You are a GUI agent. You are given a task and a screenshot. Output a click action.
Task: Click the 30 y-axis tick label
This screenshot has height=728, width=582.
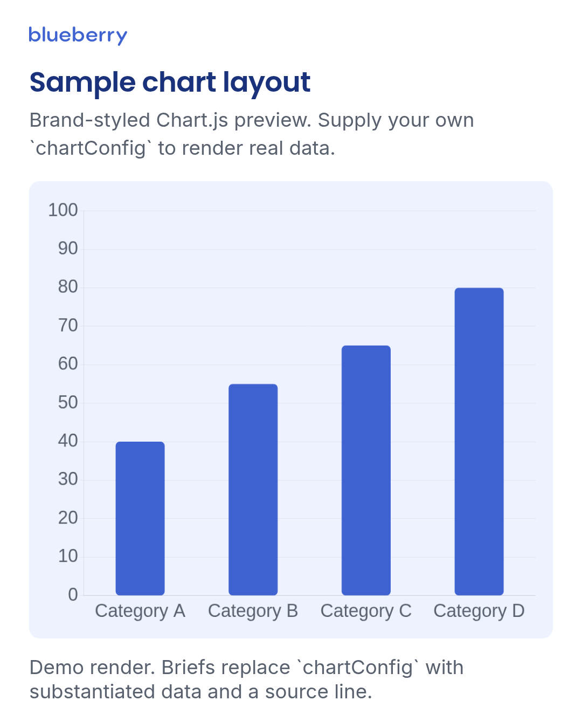(68, 479)
